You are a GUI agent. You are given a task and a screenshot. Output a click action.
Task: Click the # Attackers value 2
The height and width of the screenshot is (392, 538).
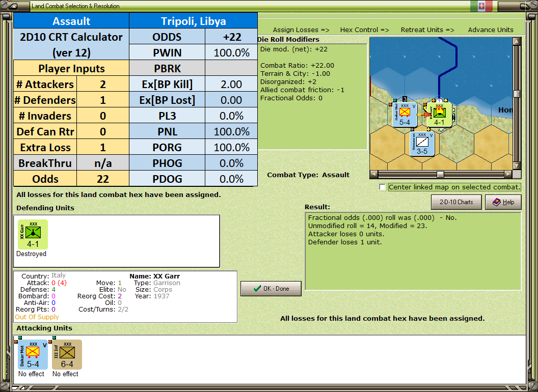tap(102, 85)
